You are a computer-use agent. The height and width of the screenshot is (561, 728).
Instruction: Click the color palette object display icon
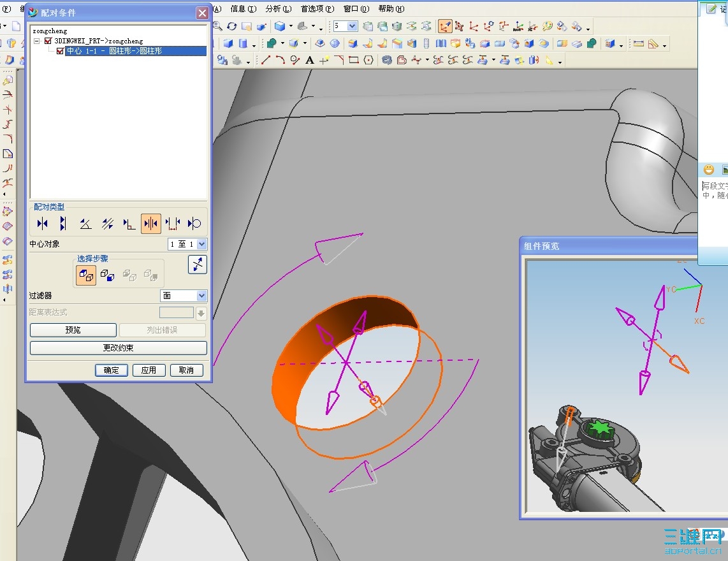tap(548, 27)
